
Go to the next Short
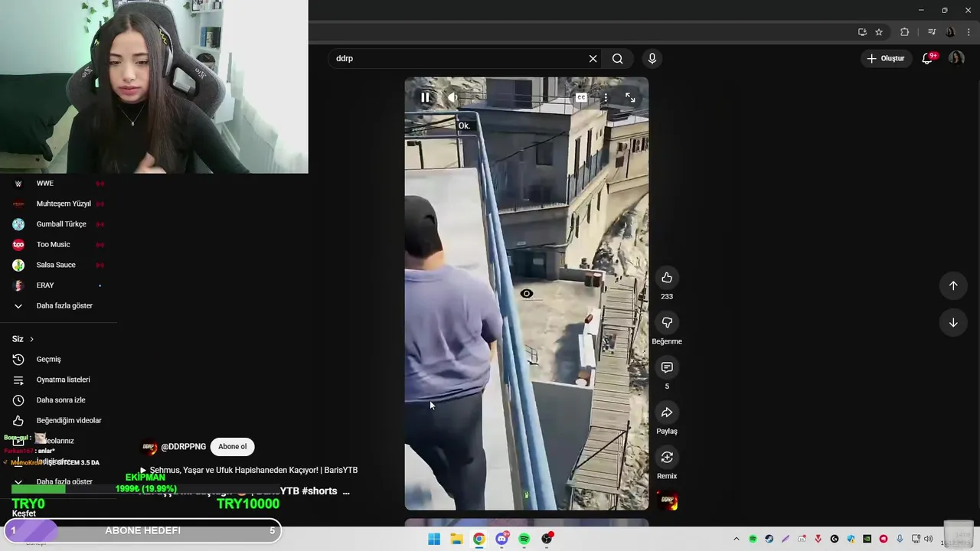point(953,323)
